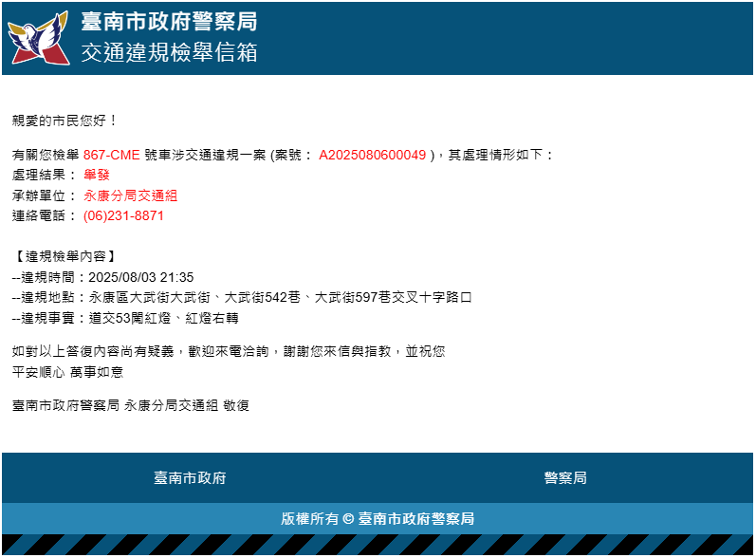Click the header title 臺南市政府警察局
This screenshot has height=558, width=756.
169,22
